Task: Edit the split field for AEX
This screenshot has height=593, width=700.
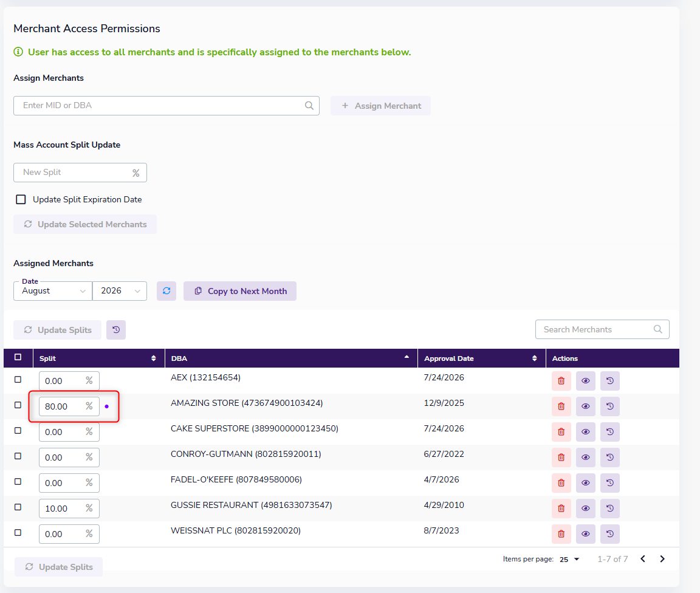Action: 69,381
